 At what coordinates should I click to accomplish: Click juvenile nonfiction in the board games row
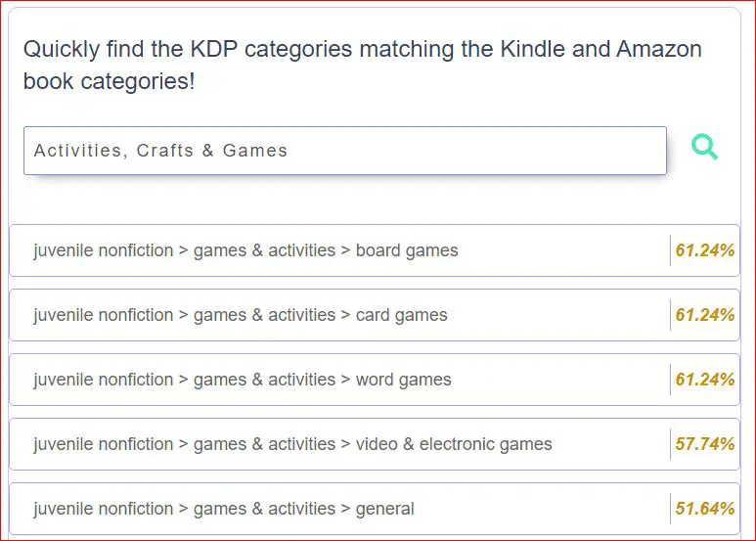[x=103, y=250]
